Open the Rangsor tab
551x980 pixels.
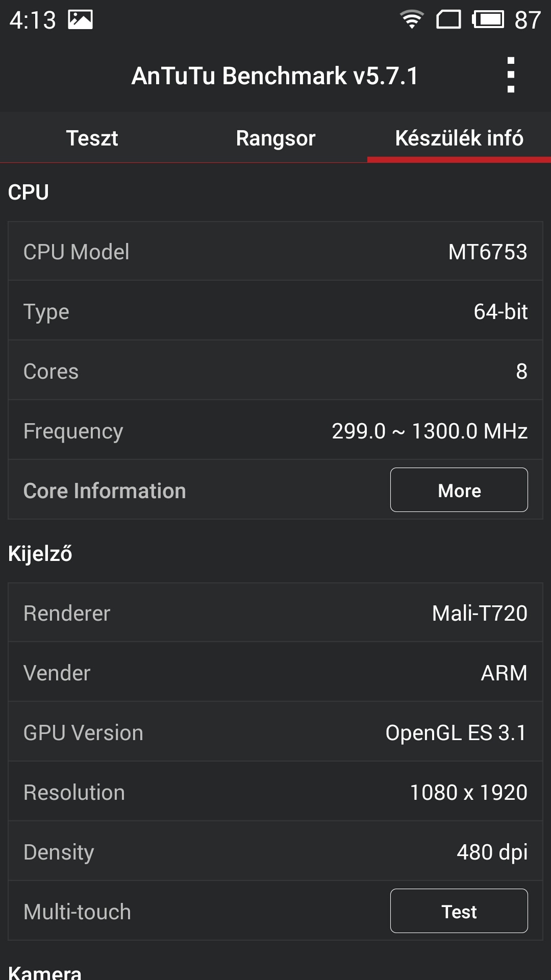coord(275,138)
